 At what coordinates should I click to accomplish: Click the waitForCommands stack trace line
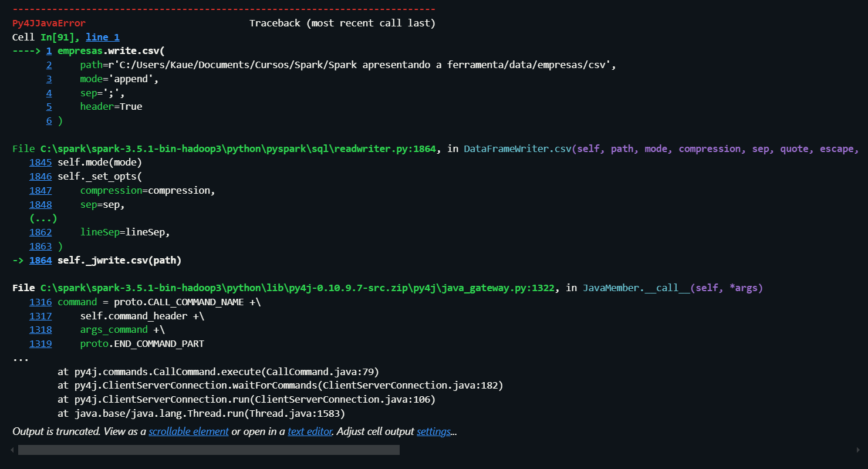tap(281, 386)
